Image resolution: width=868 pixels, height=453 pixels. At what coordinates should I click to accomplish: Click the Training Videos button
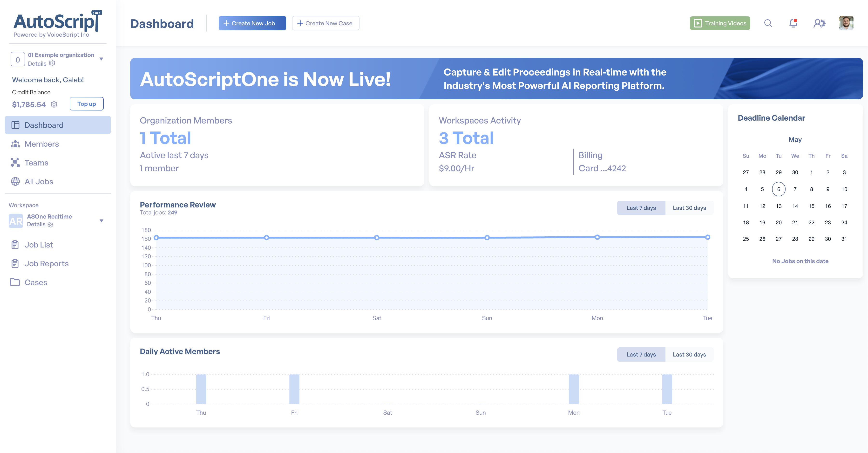720,23
